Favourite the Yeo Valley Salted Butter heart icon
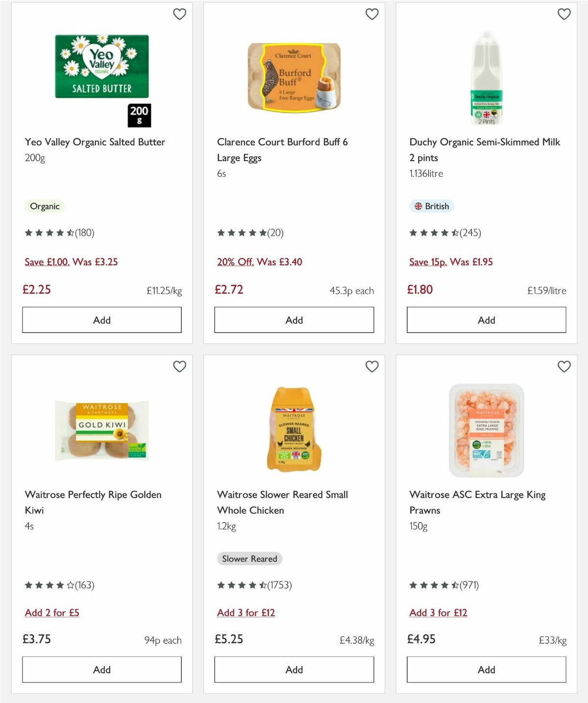 [x=180, y=14]
